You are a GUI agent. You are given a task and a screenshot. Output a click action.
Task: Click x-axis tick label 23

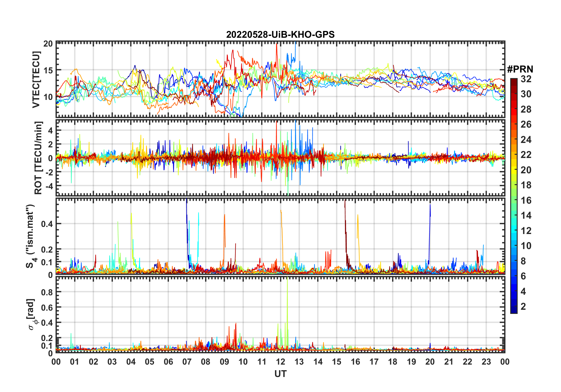[x=486, y=362]
